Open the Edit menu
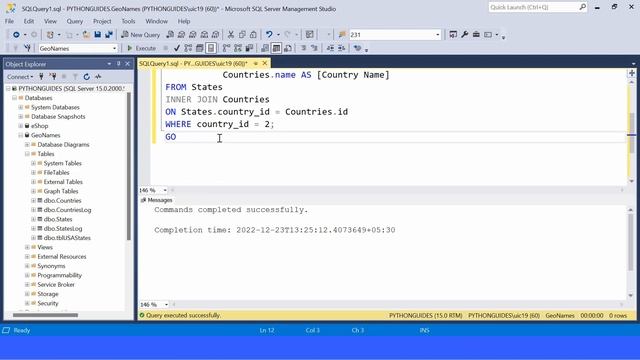 point(29,21)
